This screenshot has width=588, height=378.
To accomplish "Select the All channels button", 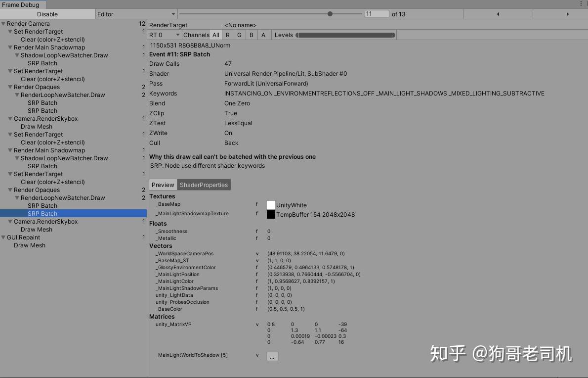I will coord(215,35).
